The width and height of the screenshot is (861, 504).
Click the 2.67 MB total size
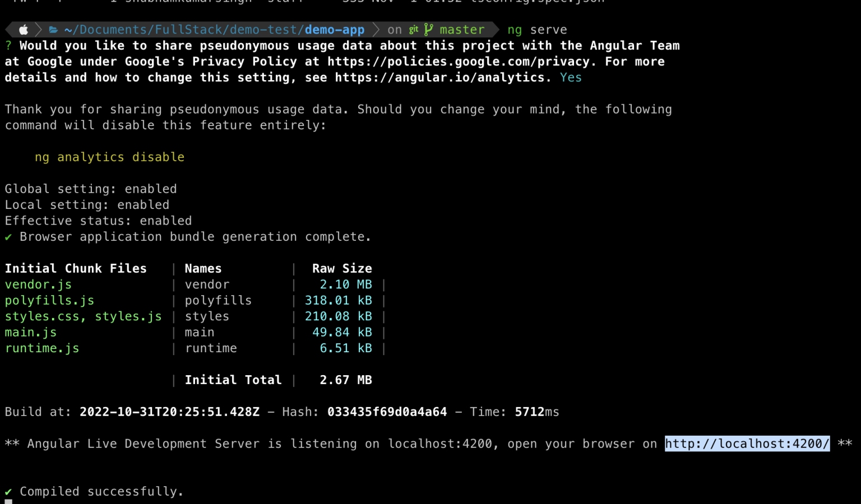pyautogui.click(x=346, y=380)
